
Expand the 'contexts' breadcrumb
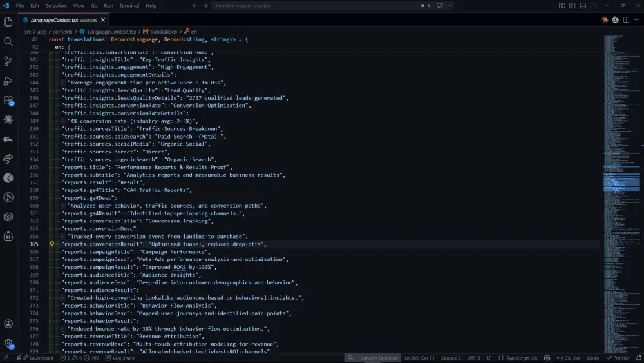tap(62, 31)
